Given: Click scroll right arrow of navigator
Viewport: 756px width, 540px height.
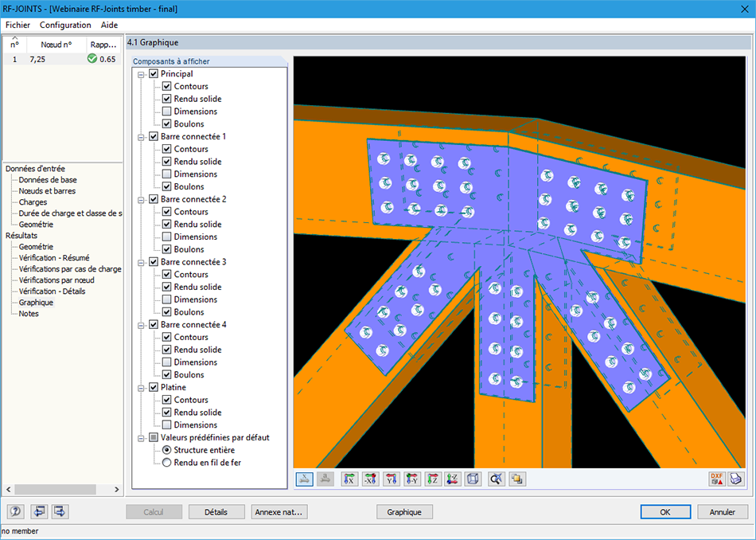Looking at the screenshot, I should 116,489.
